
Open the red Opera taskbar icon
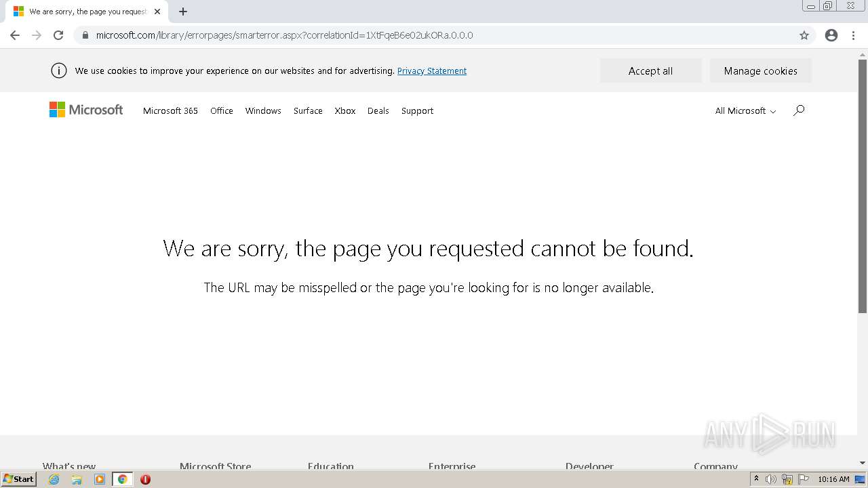pos(145,479)
